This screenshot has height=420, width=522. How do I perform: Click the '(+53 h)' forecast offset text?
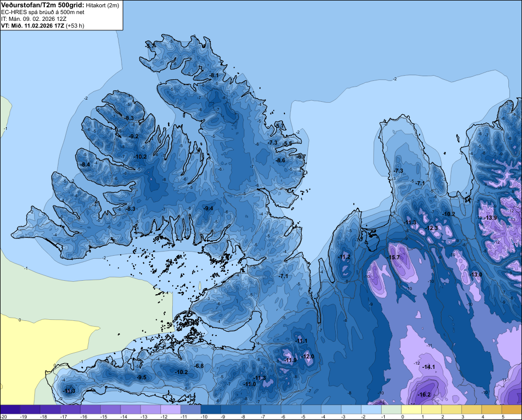[75, 26]
